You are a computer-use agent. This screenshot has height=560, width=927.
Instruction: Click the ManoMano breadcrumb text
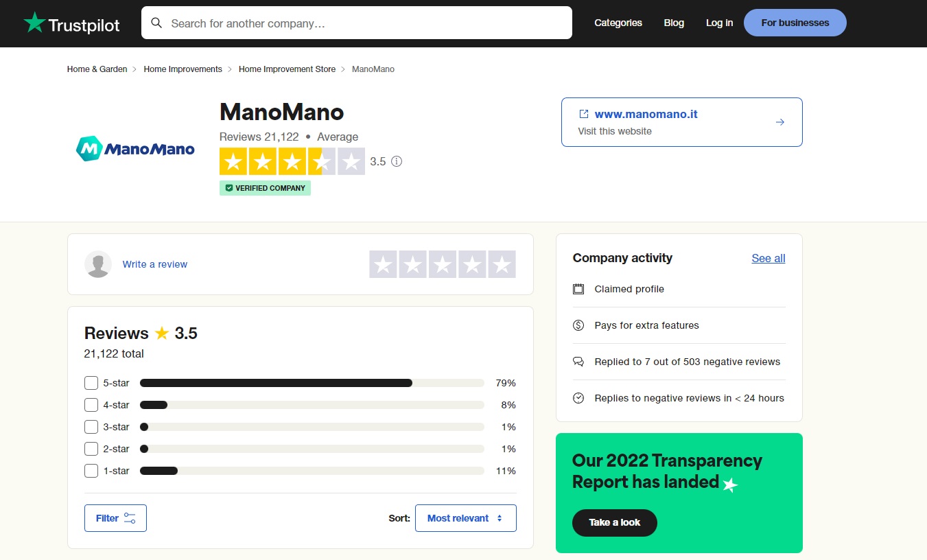pyautogui.click(x=373, y=69)
